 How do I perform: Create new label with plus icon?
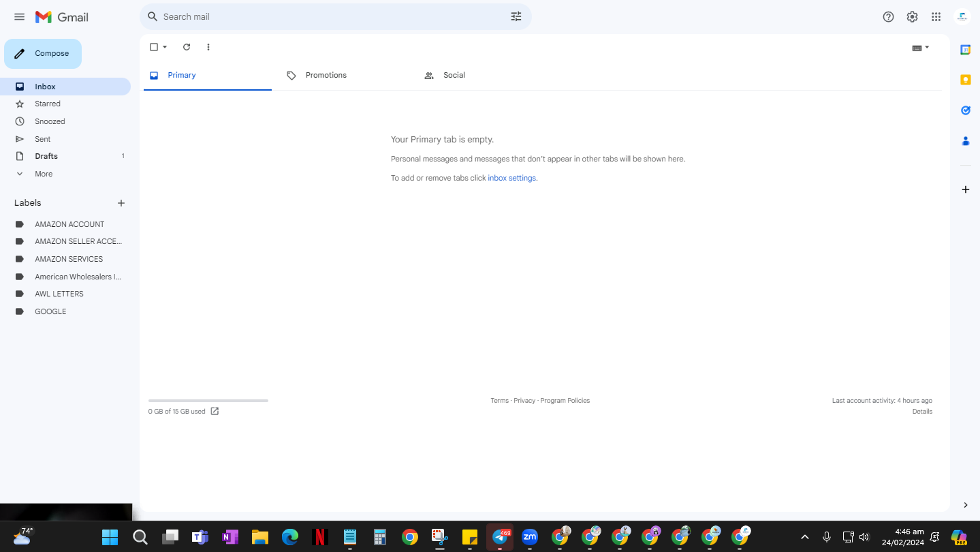tap(121, 203)
